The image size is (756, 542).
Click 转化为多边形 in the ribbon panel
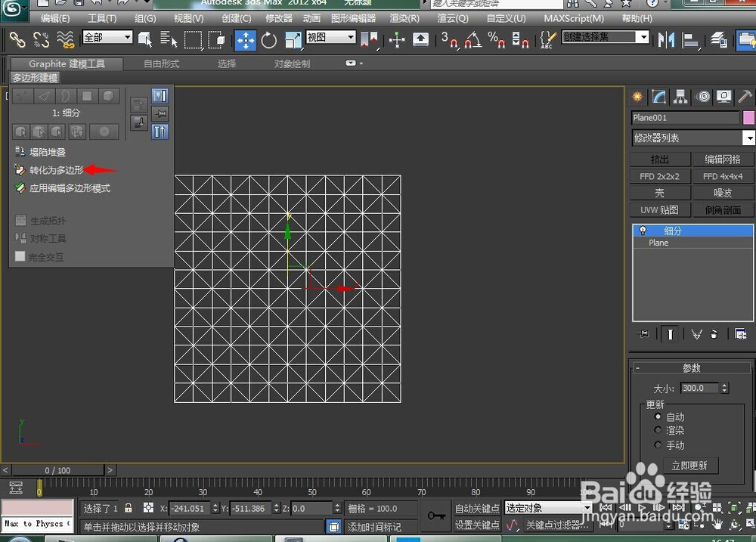coord(57,170)
